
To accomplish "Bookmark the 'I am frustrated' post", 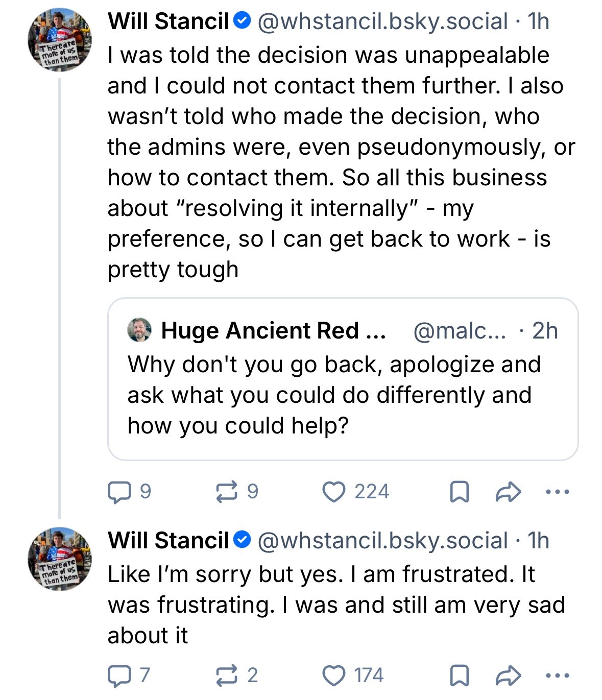I will 459,675.
